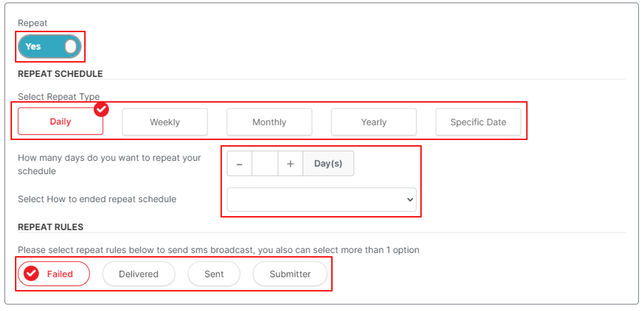The image size is (644, 311).
Task: Pick the Specific Date option
Action: (x=478, y=122)
